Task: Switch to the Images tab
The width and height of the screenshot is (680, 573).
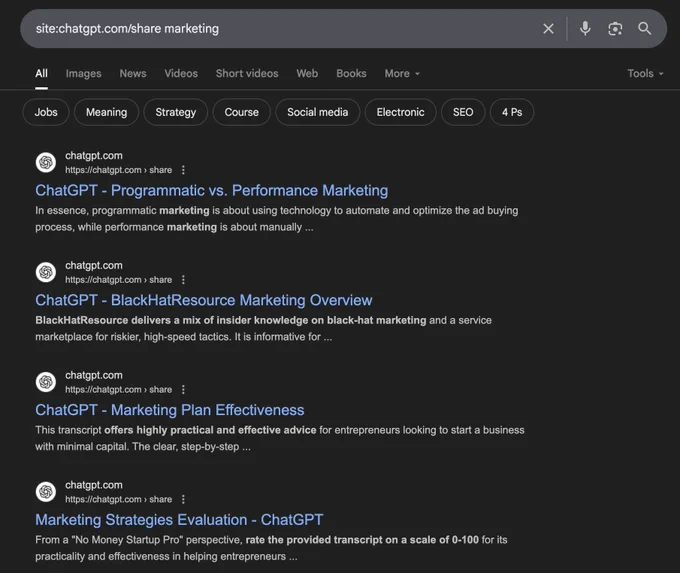Action: pos(83,73)
